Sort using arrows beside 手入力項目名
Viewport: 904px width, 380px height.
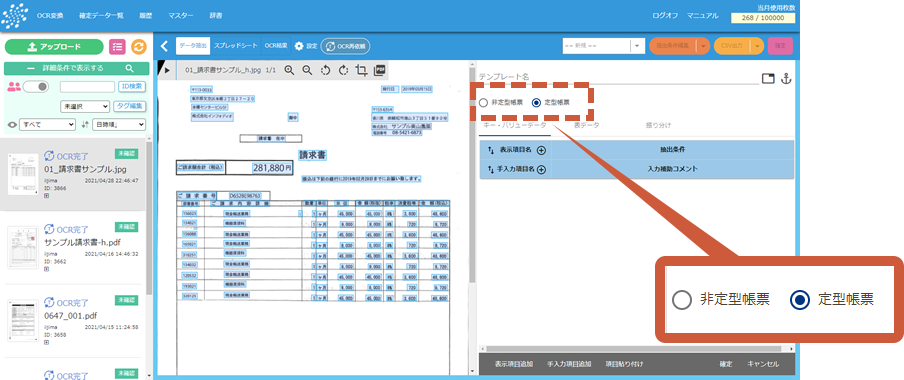point(491,170)
